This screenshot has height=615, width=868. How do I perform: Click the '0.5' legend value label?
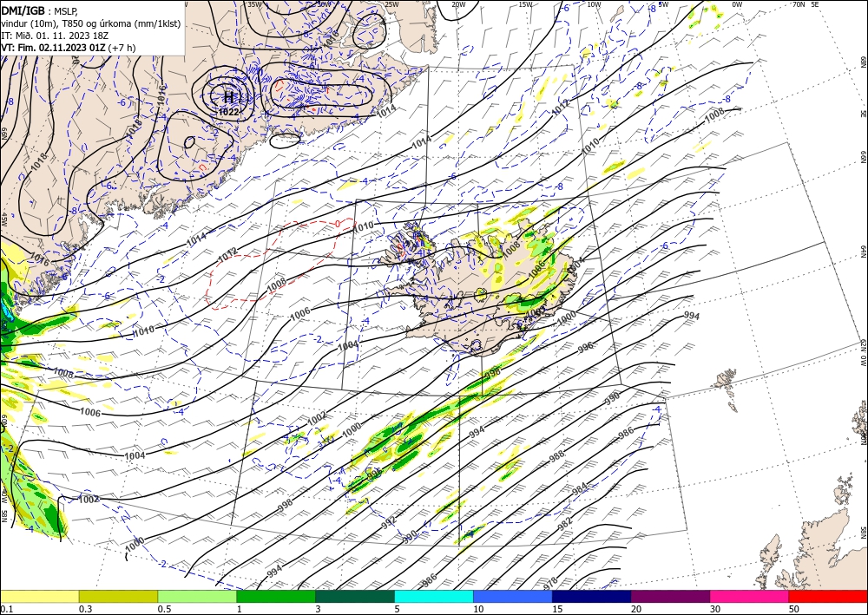pos(164,609)
